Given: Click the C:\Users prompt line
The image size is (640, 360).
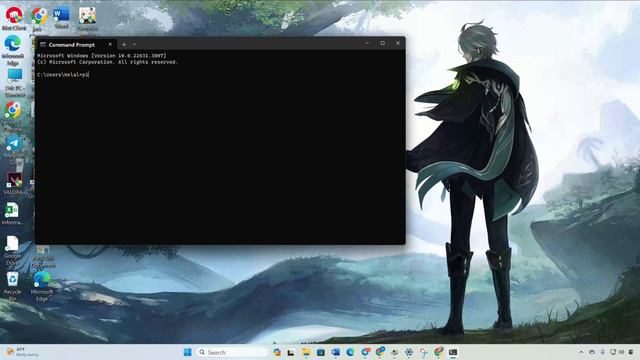Looking at the screenshot, I should (63, 75).
